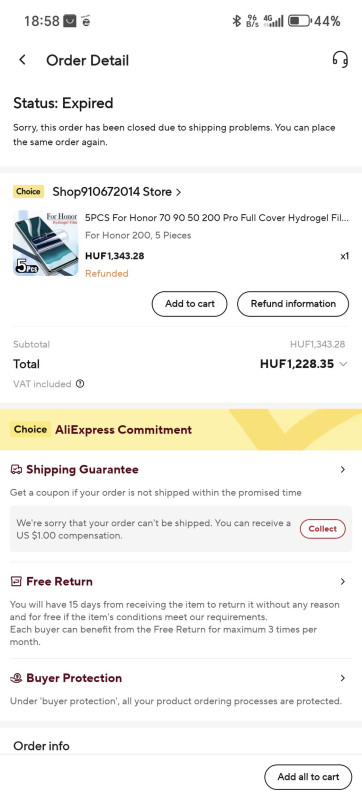Expand the Total price breakdown chevron
362x800 pixels.
coord(343,364)
